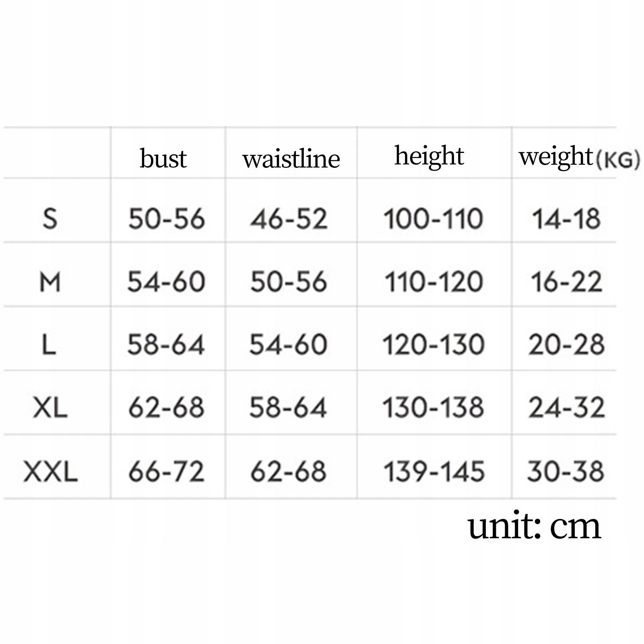Image resolution: width=644 pixels, height=644 pixels.
Task: Click the S waistline value 46-52
Action: 289,219
